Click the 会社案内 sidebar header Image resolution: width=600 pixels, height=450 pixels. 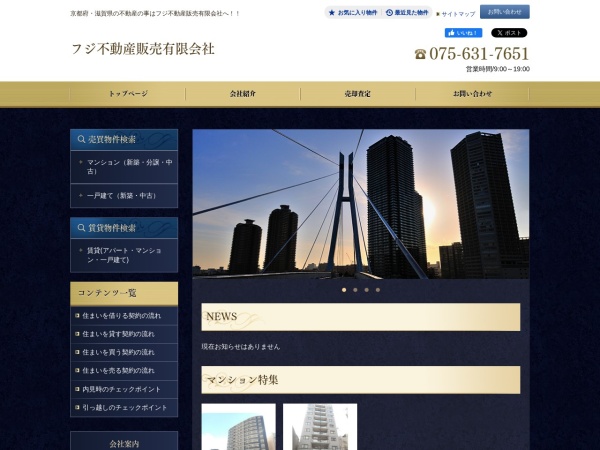tap(124, 442)
